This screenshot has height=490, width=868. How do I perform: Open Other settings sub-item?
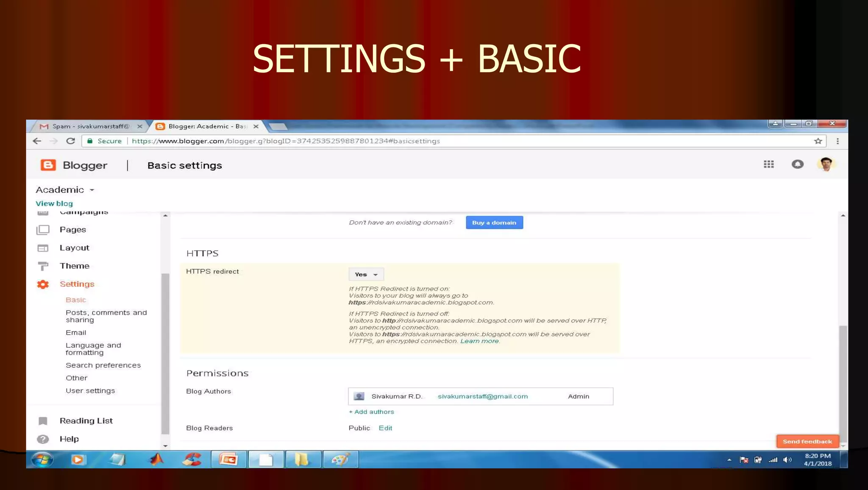pyautogui.click(x=76, y=378)
